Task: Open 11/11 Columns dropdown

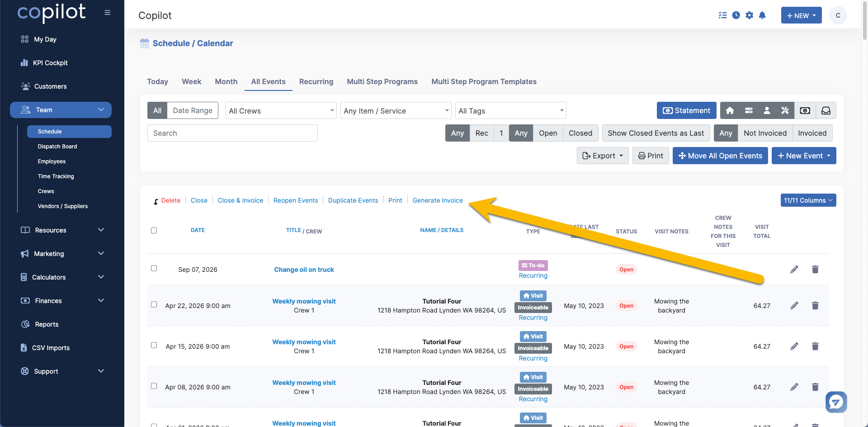Action: pos(808,200)
